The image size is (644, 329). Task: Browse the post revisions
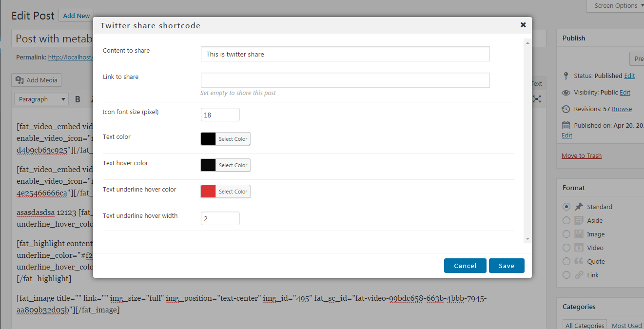coord(622,109)
